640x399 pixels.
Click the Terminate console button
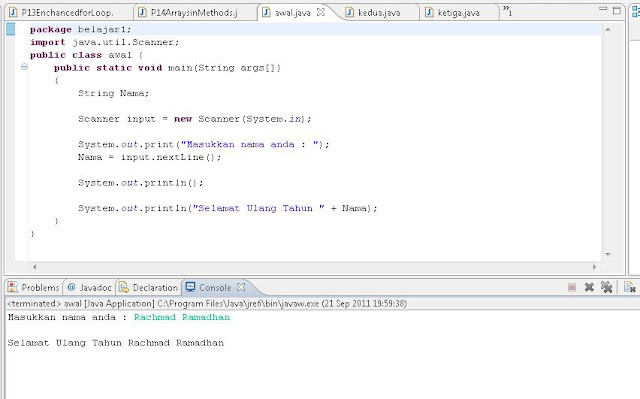[572, 288]
